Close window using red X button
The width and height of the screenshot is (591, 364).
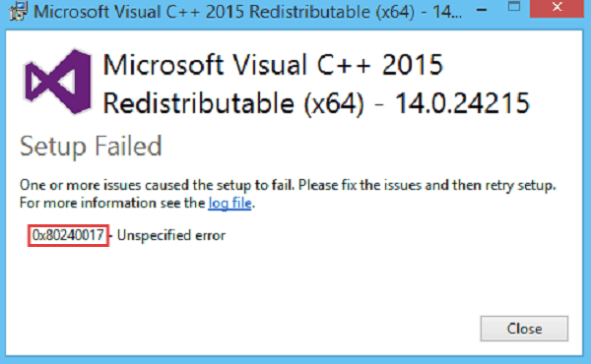point(557,8)
